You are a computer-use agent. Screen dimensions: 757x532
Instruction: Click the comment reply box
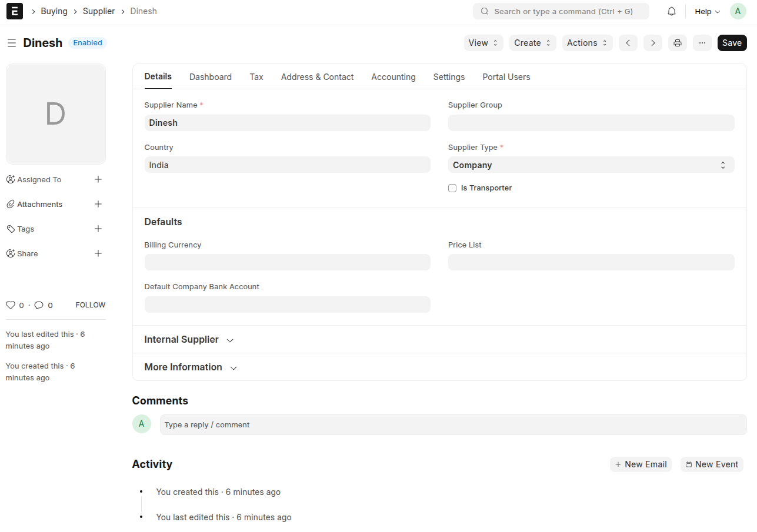coord(453,424)
